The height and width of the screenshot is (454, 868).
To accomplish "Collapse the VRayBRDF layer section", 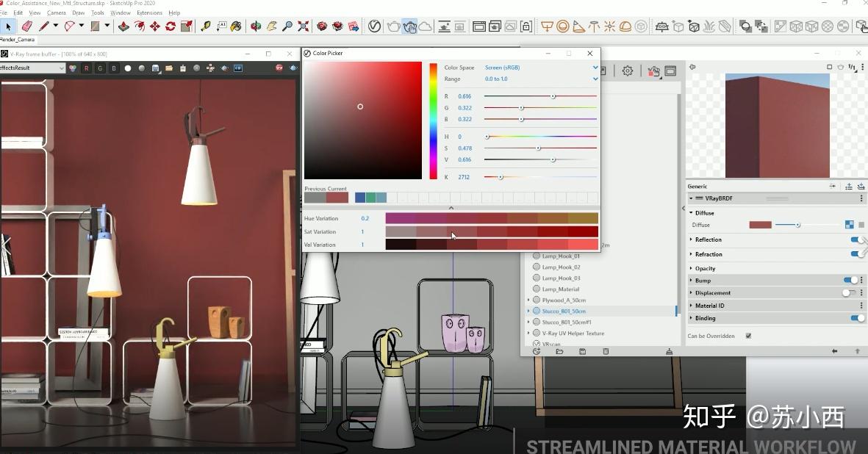I will [691, 198].
